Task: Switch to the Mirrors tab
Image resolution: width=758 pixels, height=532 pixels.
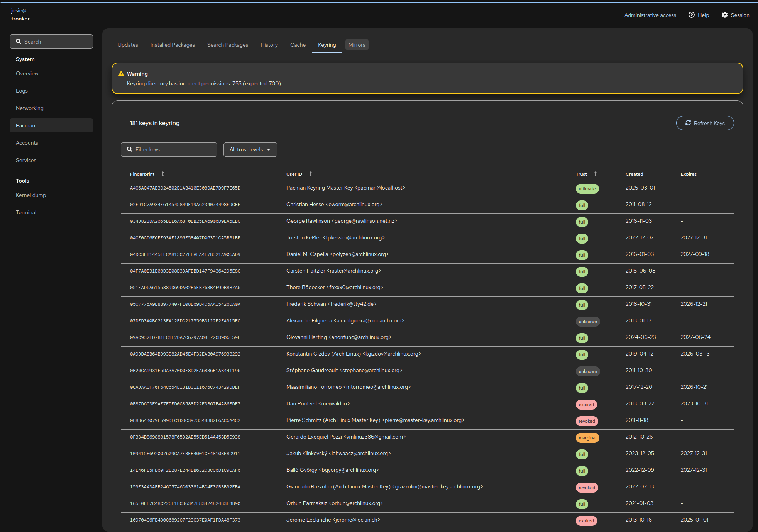Action: (357, 45)
